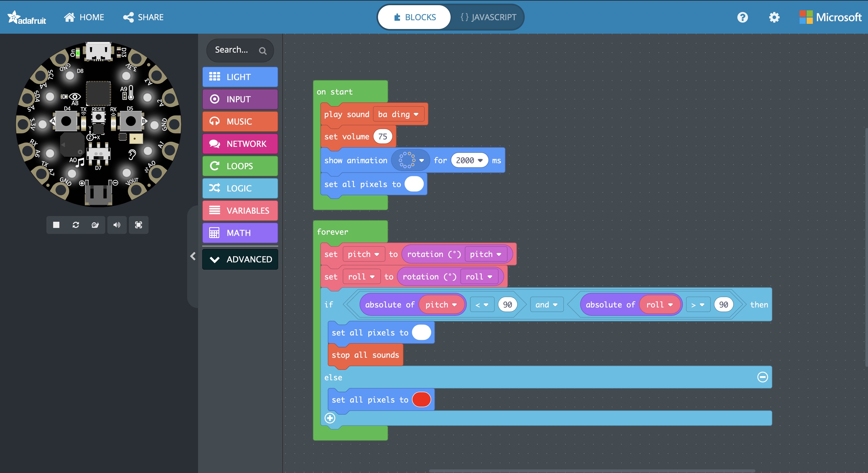Screen dimensions: 868x473
Task: Click the speaker music note on board
Action: [80, 162]
